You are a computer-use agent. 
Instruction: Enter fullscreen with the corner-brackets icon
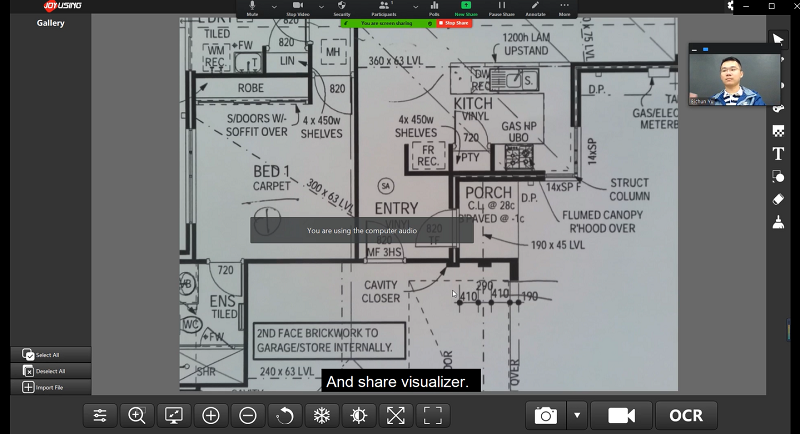[433, 415]
